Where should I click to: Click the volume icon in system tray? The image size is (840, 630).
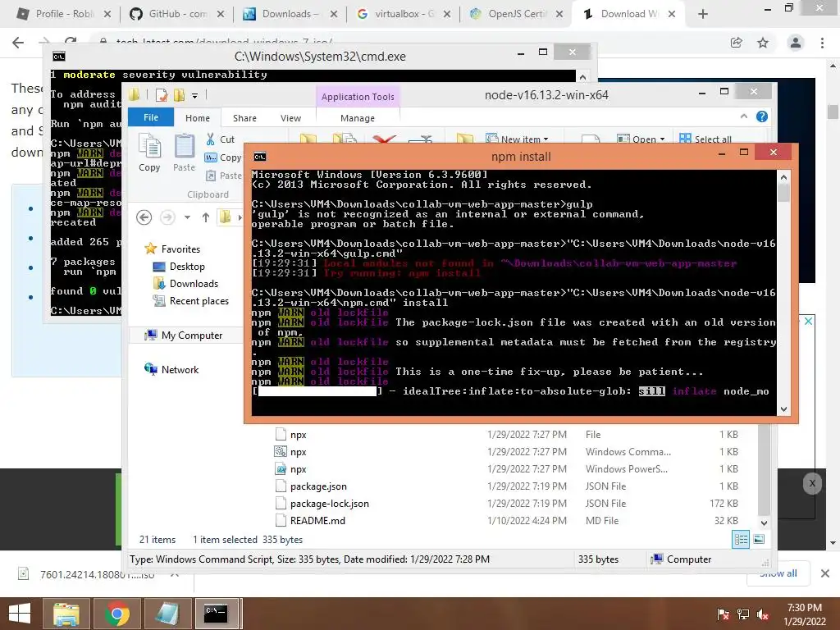(763, 614)
